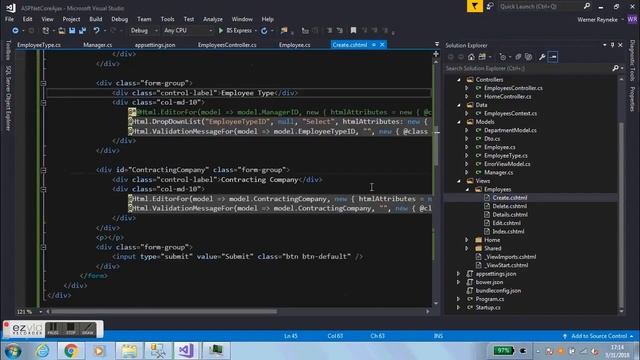Click the Quick Launch search field
640x360 pixels.
[x=541, y=6]
